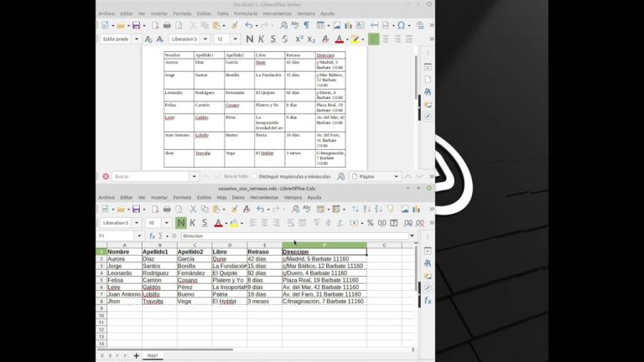Screen dimensions: 644x362
Task: Select 'Hoja1' sheet tab
Action: [x=153, y=355]
